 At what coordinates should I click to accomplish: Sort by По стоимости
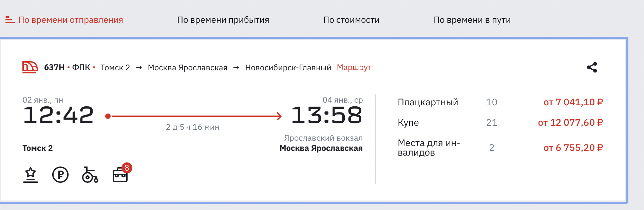(352, 20)
